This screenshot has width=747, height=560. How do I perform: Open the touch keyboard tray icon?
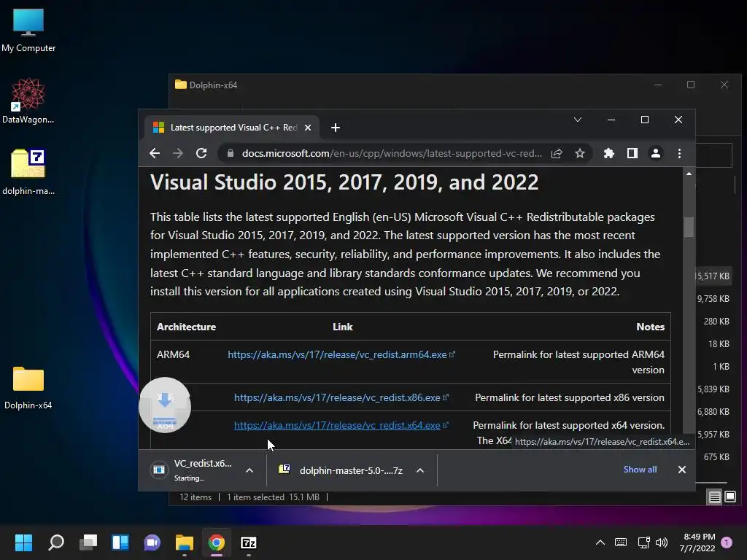621,542
